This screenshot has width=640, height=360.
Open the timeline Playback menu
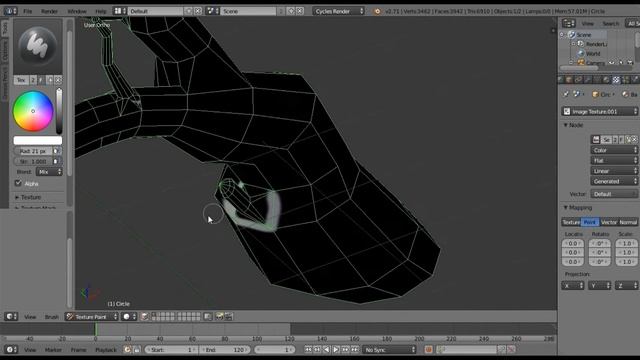point(106,350)
